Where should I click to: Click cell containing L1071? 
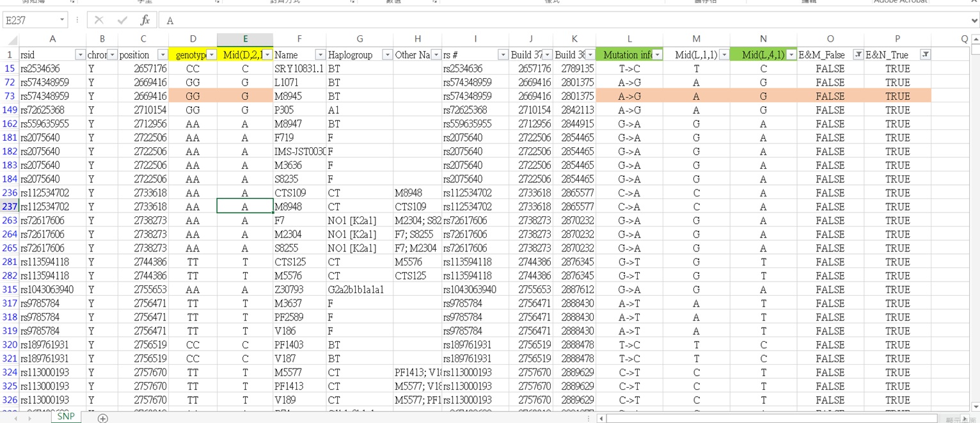[299, 83]
